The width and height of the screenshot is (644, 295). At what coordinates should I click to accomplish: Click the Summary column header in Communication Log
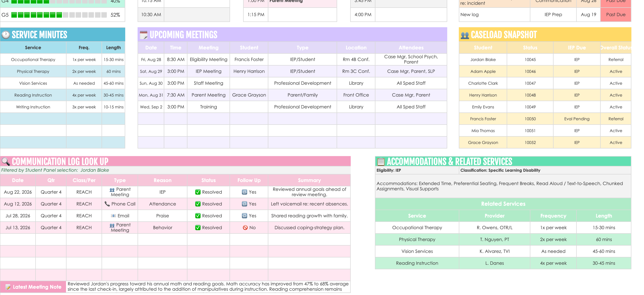309,180
